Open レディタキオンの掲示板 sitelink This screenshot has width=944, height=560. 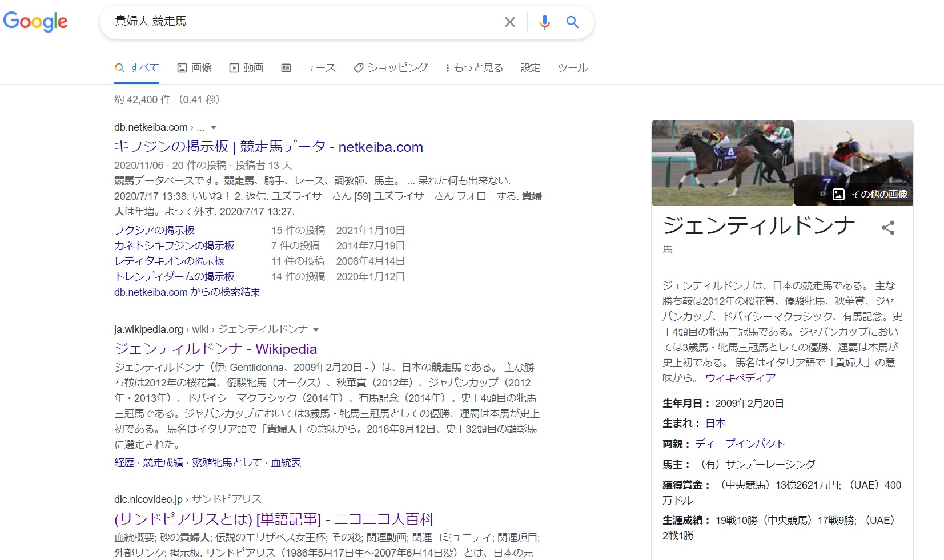pos(169,261)
